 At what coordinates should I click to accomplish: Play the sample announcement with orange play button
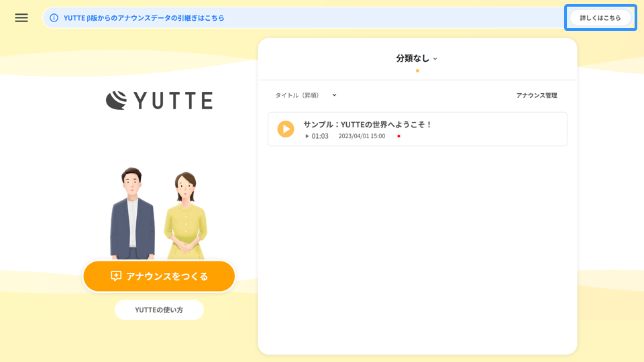pos(286,129)
